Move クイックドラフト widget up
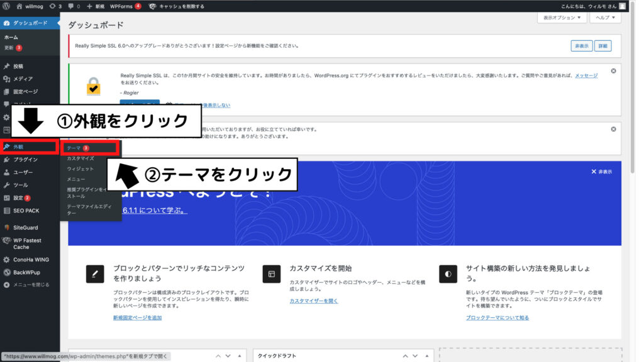 (406, 356)
